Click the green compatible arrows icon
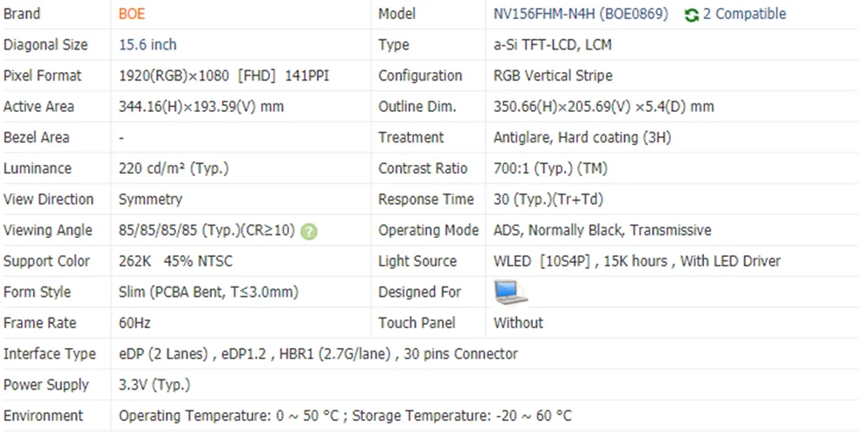 click(691, 15)
